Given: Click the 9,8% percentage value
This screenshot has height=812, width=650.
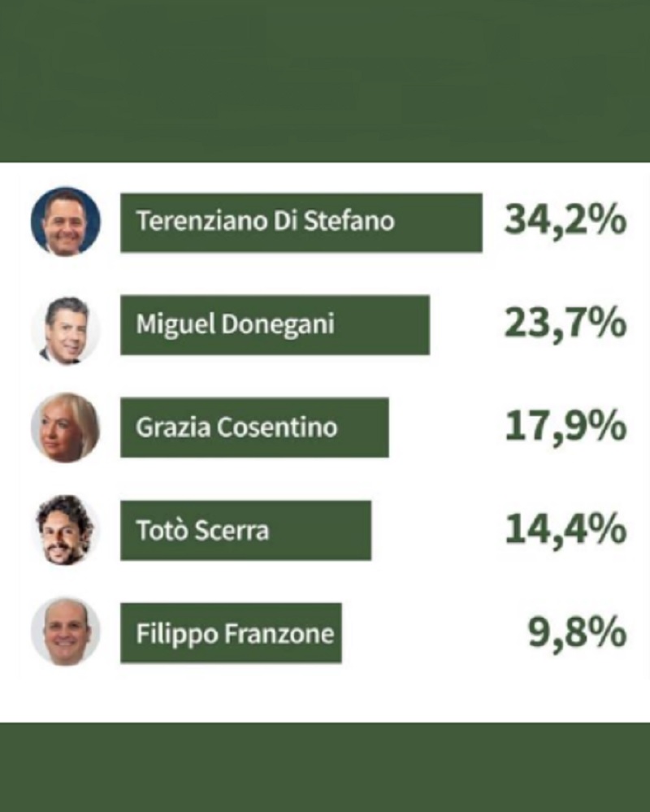Looking at the screenshot, I should point(577,633).
